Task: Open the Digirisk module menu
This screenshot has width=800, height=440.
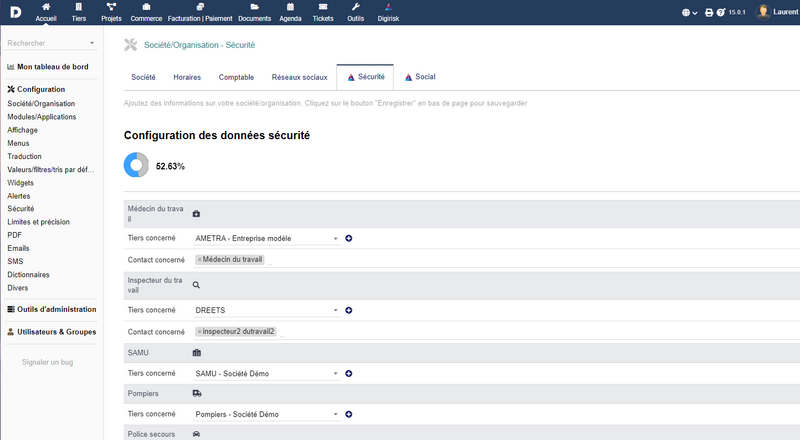Action: point(388,12)
